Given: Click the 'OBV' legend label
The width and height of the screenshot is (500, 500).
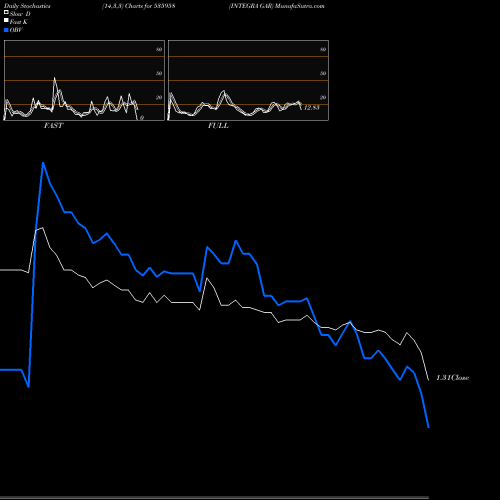Looking at the screenshot, I should click(x=16, y=30).
